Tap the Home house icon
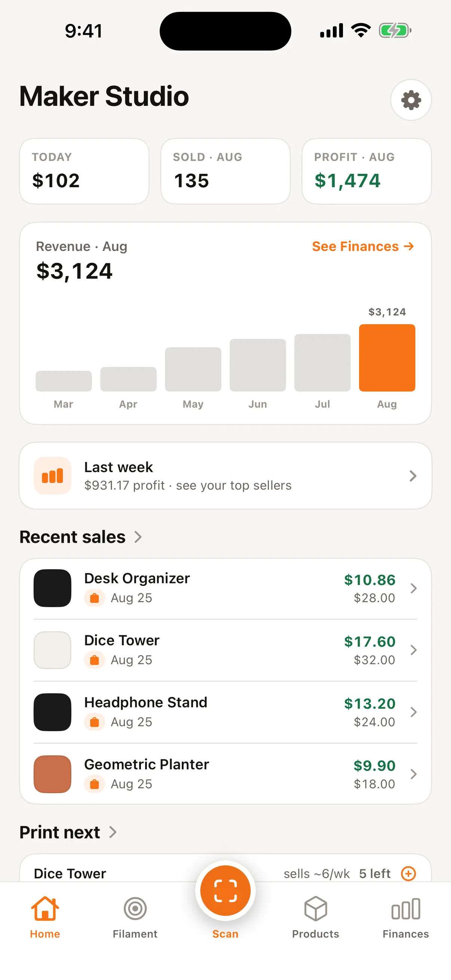 point(45,909)
